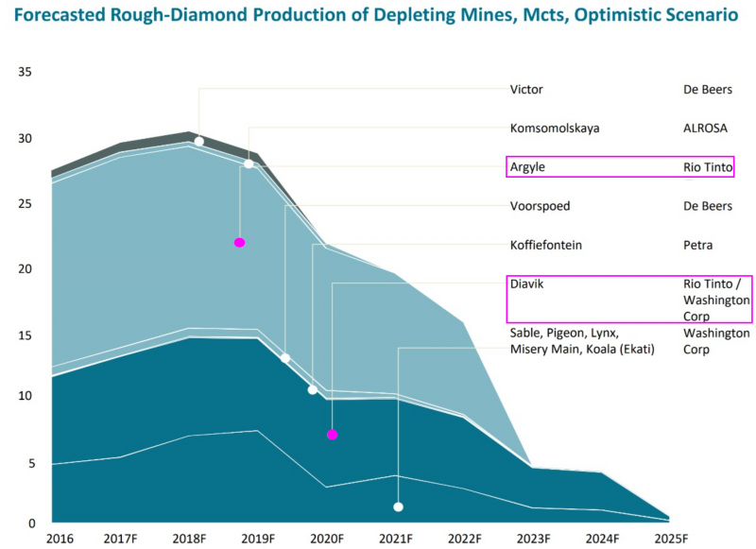Click the 2024F x-axis label
Screen dimensions: 756x549
point(602,539)
